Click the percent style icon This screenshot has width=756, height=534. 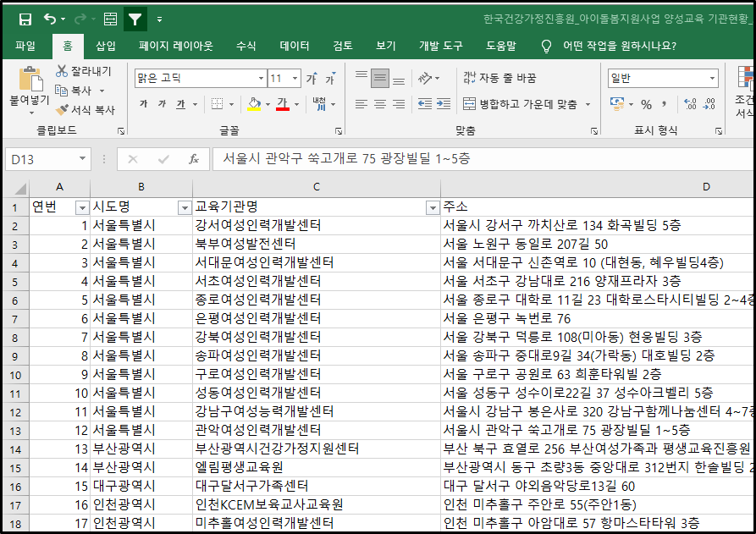pos(646,105)
